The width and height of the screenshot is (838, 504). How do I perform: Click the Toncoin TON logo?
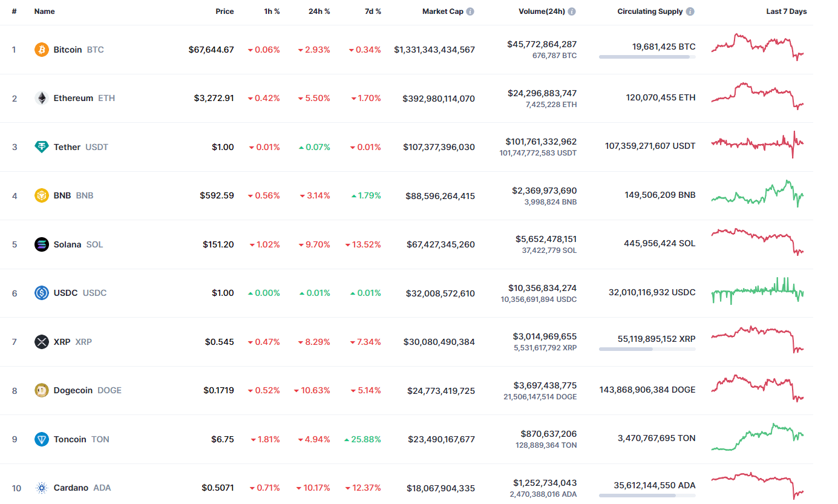pos(41,439)
